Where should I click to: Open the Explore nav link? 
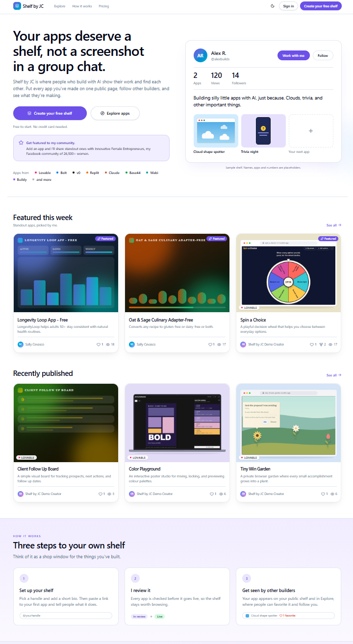[x=59, y=6]
